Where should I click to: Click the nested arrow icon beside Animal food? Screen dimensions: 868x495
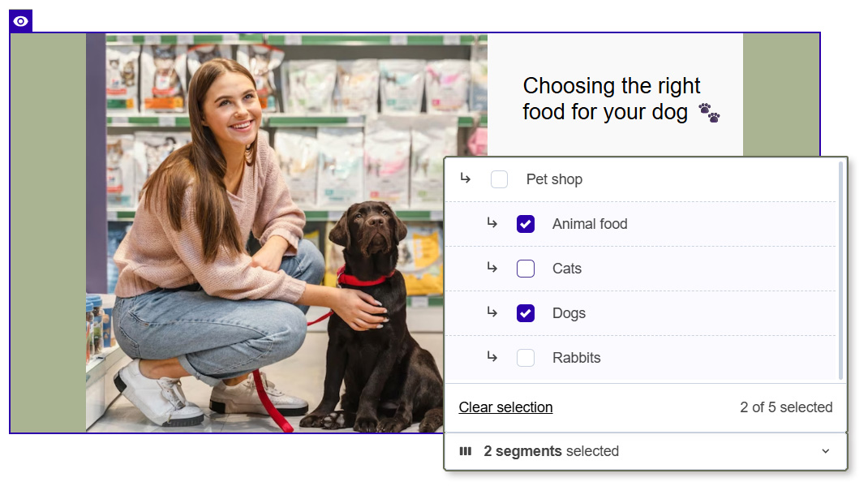[492, 223]
